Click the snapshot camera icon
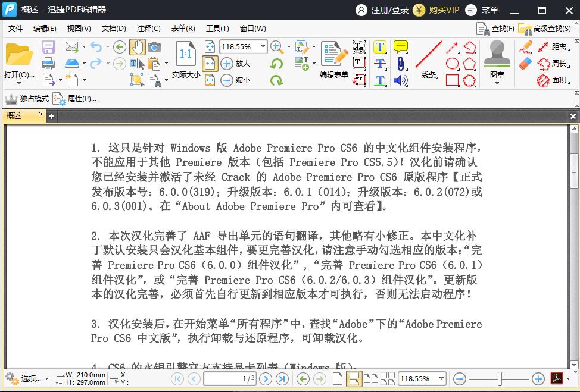Image resolution: width=580 pixels, height=392 pixels. coord(154,47)
